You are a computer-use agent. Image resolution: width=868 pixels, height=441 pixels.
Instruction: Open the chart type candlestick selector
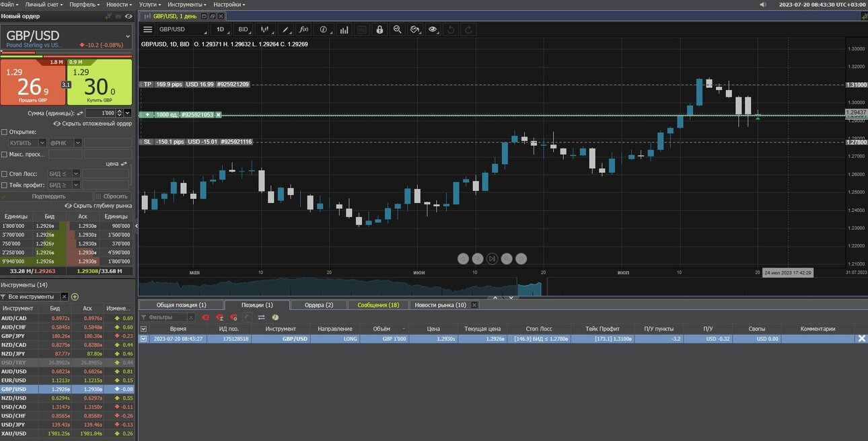266,30
